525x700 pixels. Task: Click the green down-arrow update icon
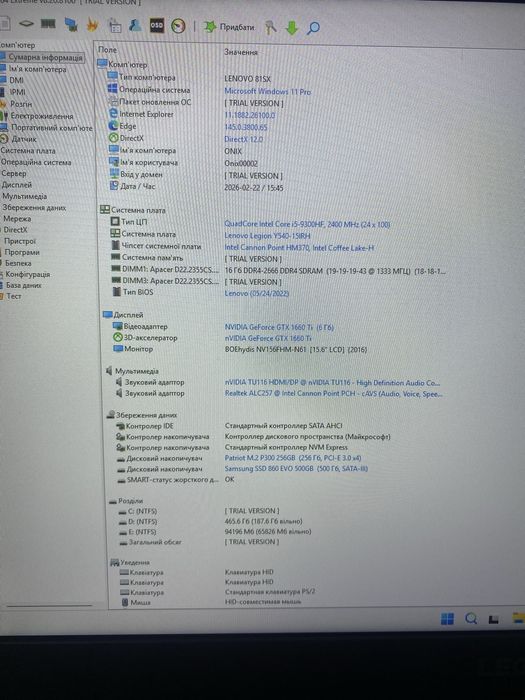tap(292, 28)
